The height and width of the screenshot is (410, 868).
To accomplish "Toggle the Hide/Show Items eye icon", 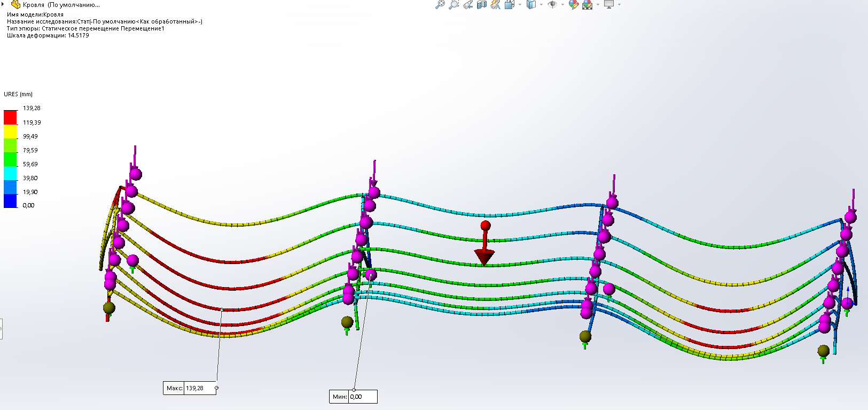I will point(553,4).
